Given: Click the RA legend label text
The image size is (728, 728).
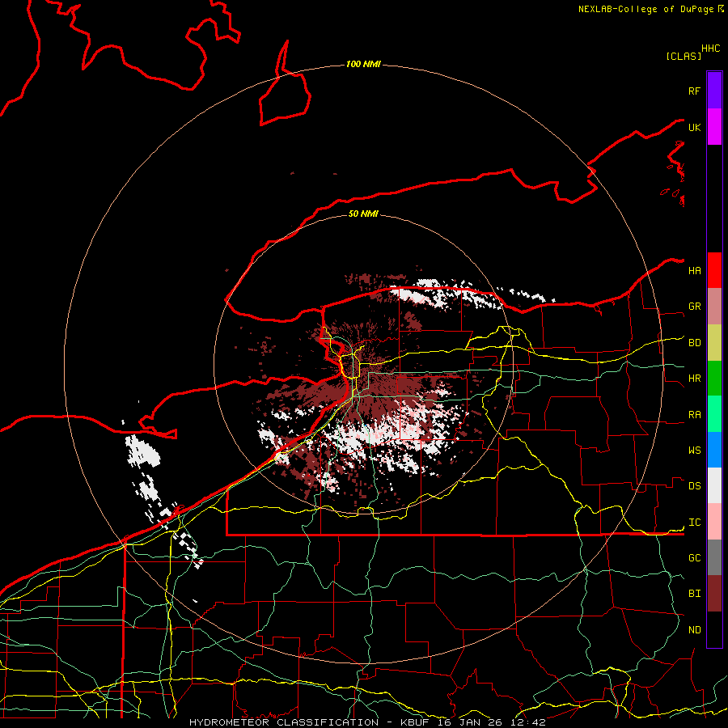Looking at the screenshot, I should tap(694, 415).
